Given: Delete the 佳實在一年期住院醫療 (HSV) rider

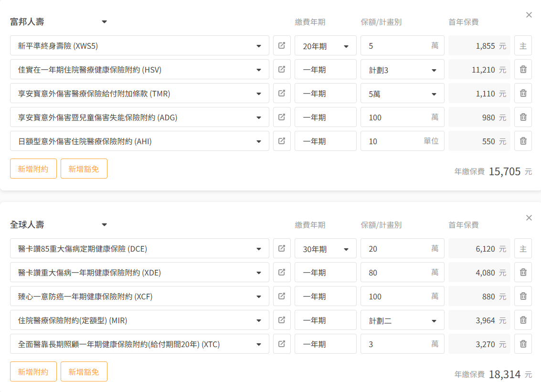Looking at the screenshot, I should [523, 70].
